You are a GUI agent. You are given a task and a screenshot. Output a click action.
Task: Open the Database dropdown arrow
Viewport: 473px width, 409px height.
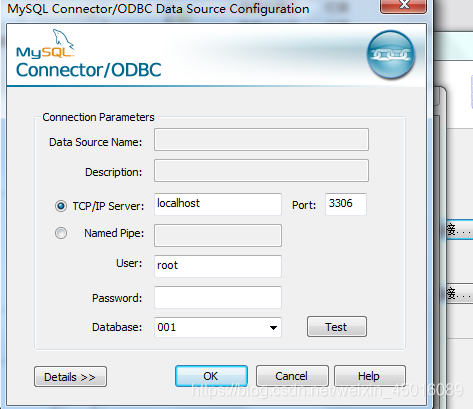pos(273,328)
